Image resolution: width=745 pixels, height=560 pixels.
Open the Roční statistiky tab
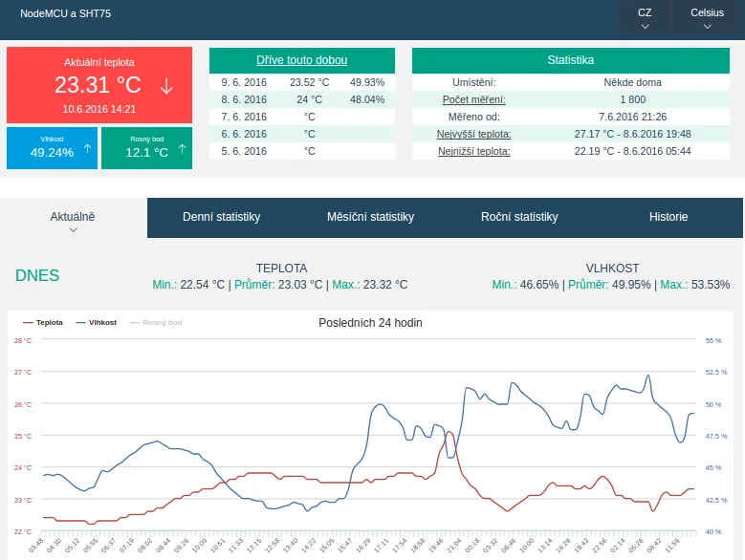pos(519,217)
